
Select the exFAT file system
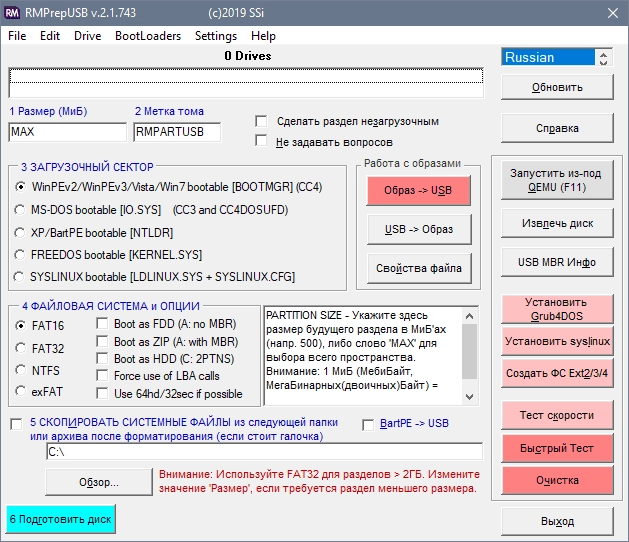point(20,391)
